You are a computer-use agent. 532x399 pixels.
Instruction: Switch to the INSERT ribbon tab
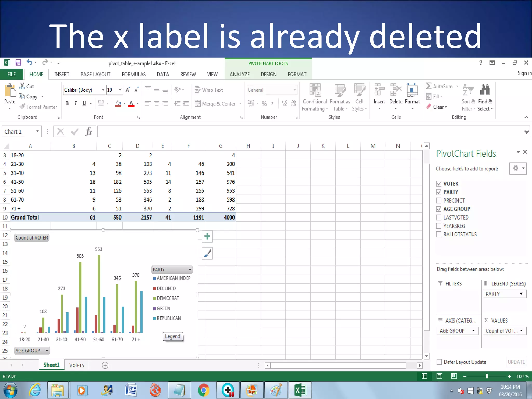[62, 74]
